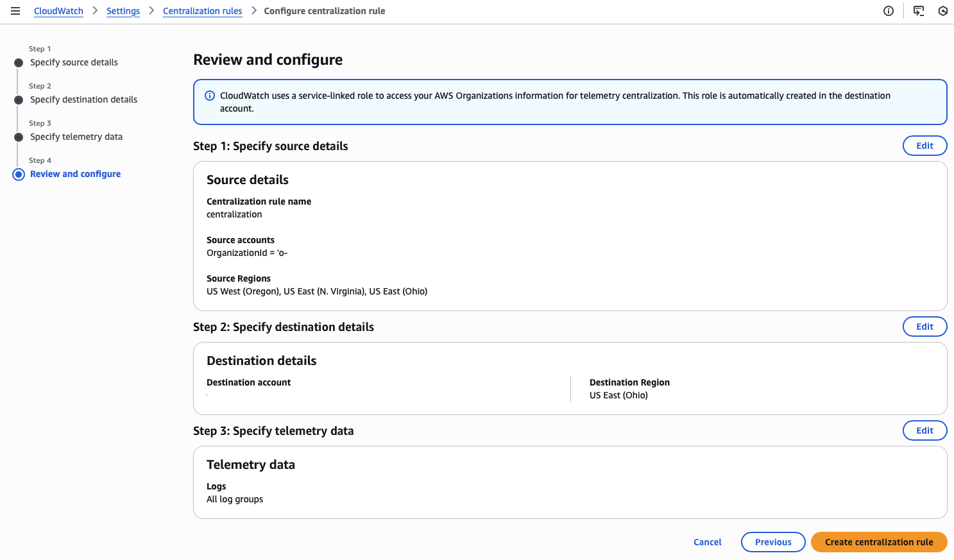Open Settings breadcrumb link
Viewport: 954px width, 560px height.
pos(123,11)
